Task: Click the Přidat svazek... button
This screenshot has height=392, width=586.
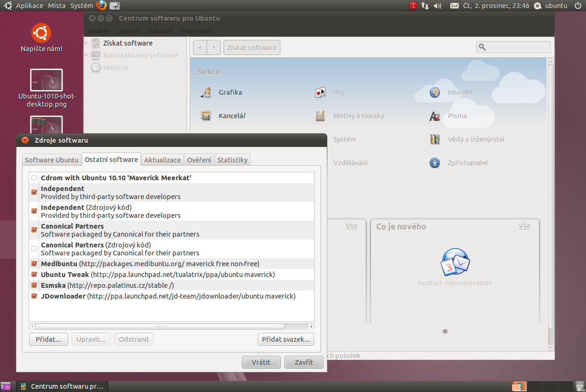Action: (286, 339)
